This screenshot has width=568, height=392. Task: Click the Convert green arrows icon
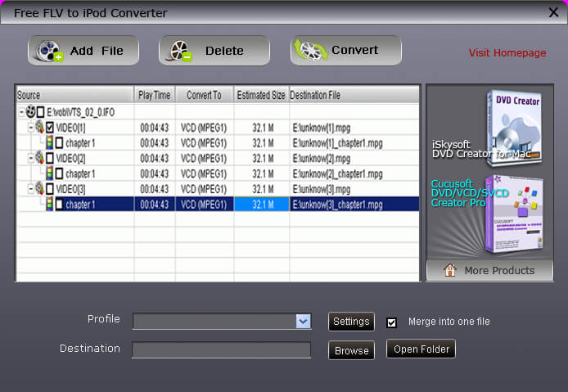coord(311,51)
